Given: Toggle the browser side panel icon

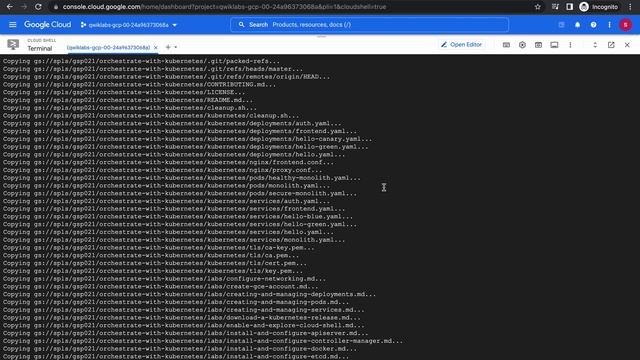Looking at the screenshot, I should pyautogui.click(x=569, y=7).
